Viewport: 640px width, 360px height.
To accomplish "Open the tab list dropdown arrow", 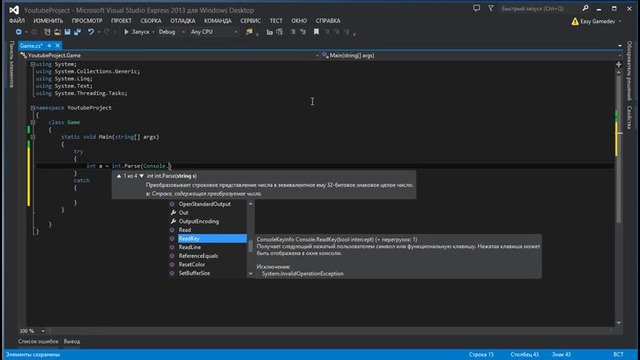I will pos(620,46).
